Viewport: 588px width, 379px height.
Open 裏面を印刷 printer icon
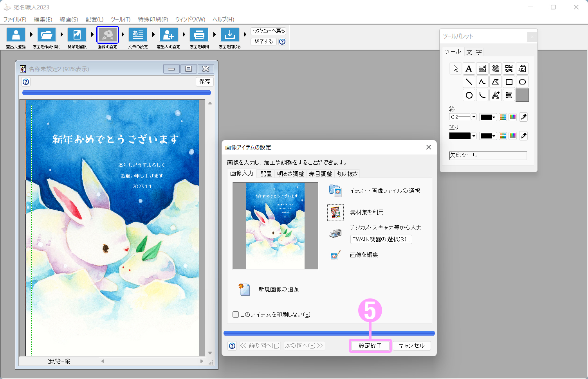click(199, 35)
